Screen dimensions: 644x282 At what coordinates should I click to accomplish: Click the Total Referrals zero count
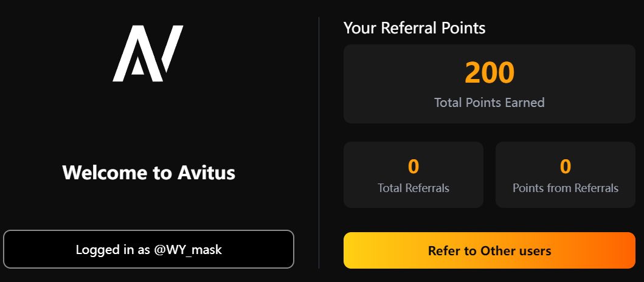(x=413, y=167)
